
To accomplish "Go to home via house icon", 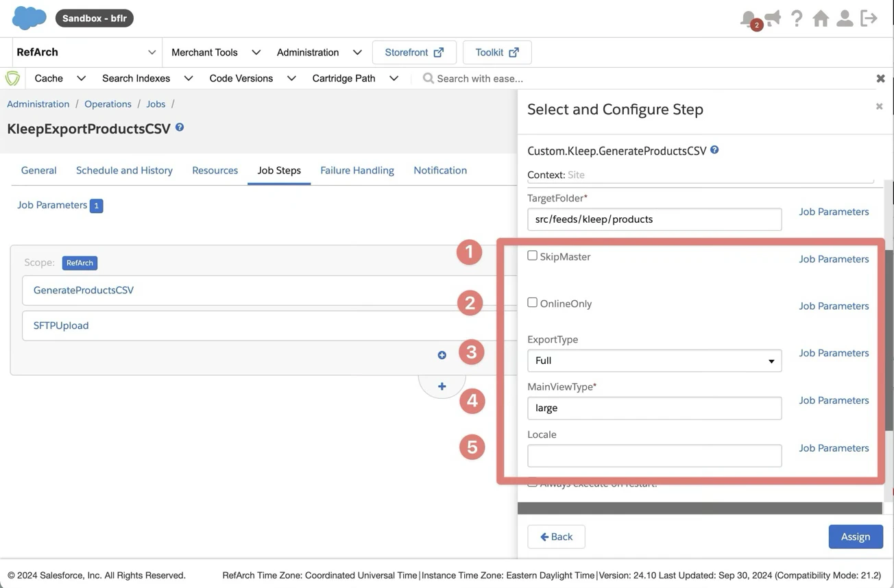I will pos(821,18).
